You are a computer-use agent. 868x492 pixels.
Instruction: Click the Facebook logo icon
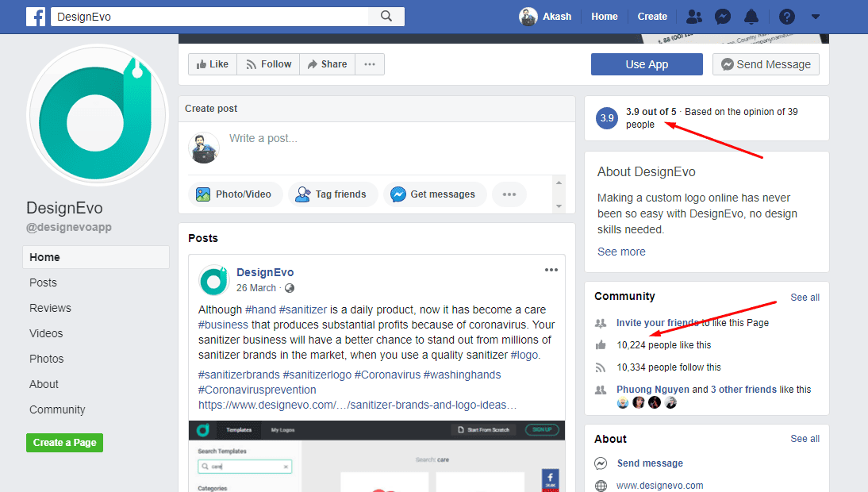point(36,17)
